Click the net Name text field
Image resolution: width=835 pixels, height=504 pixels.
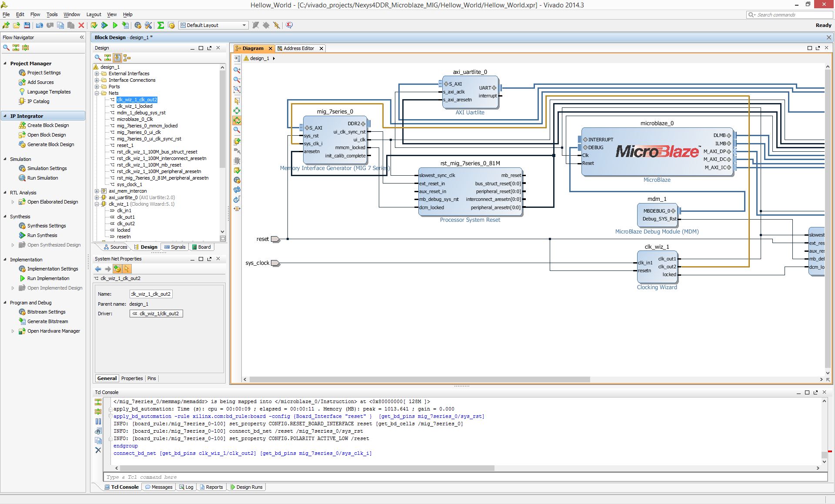[x=151, y=294]
